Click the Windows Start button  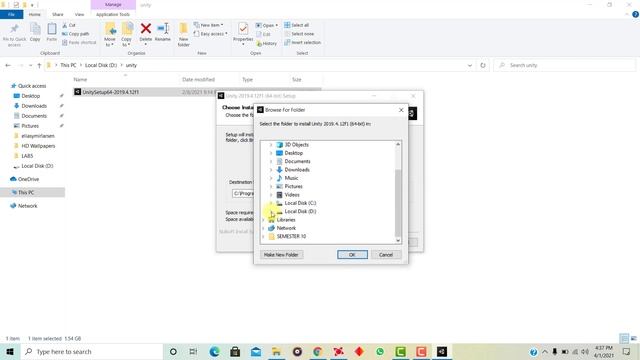[x=10, y=351]
